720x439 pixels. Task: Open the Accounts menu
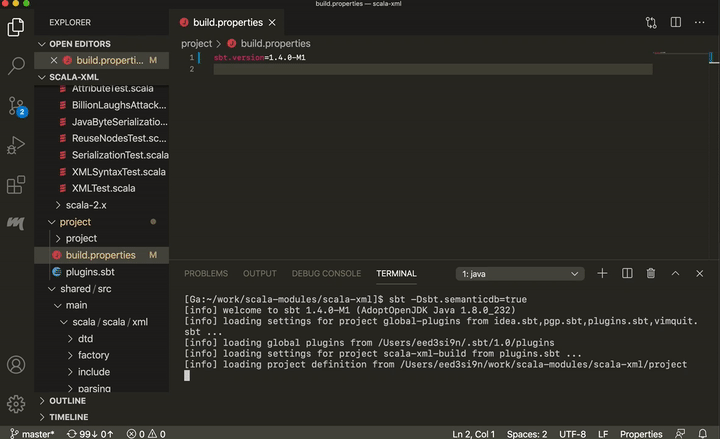coord(16,365)
